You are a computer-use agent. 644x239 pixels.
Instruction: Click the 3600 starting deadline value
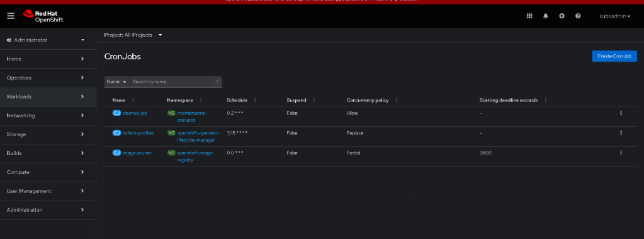[485, 153]
